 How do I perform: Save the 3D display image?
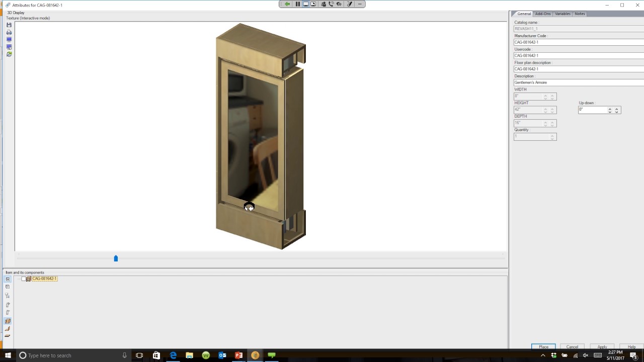9,25
